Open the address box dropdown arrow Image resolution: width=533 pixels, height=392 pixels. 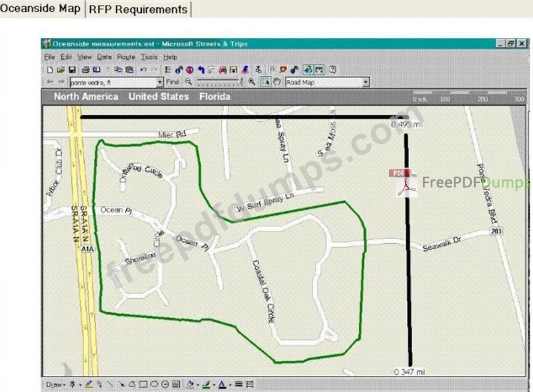[x=160, y=82]
